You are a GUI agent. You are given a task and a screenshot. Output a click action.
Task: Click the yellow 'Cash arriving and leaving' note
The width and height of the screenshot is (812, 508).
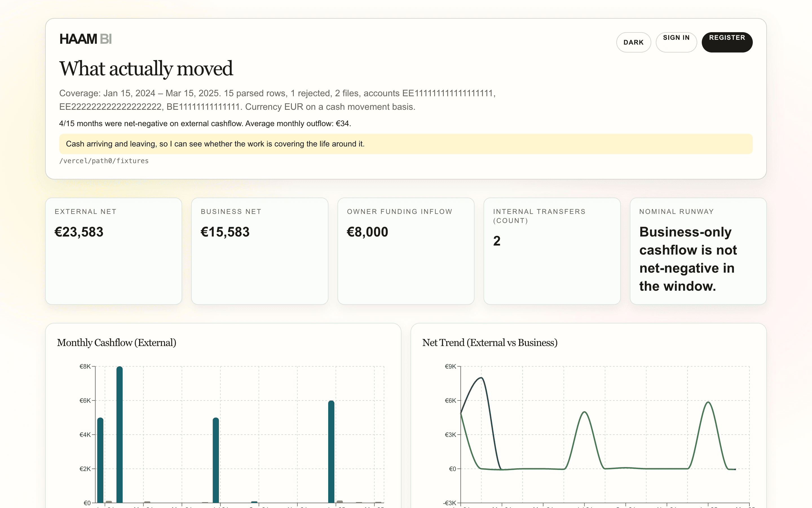(x=406, y=144)
